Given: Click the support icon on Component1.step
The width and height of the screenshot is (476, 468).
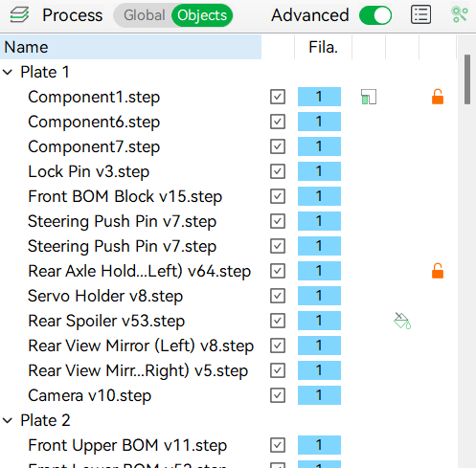Looking at the screenshot, I should 369,97.
